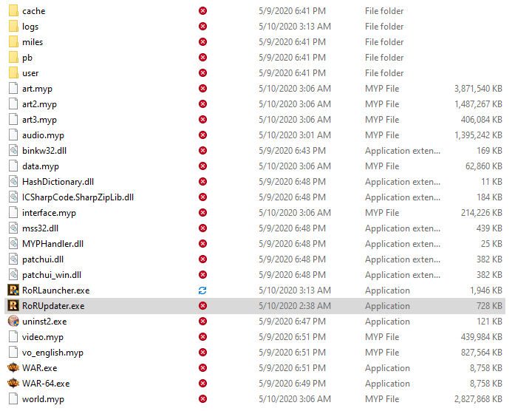Click the red error status for world.myp
This screenshot has width=532, height=411.
(203, 399)
